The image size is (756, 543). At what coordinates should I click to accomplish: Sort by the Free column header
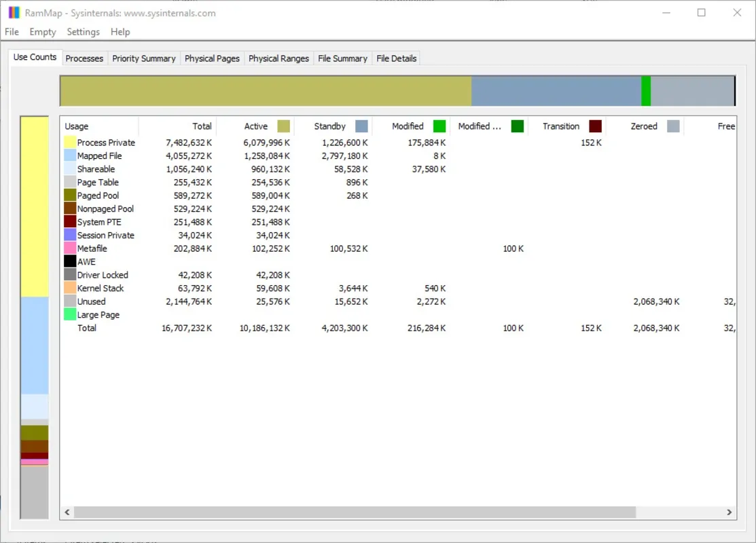[710, 126]
